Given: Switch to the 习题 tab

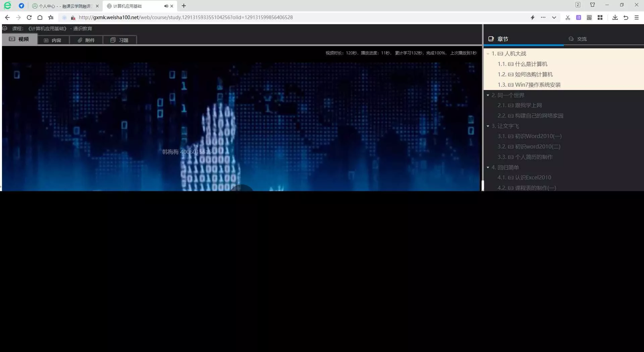Looking at the screenshot, I should 120,40.
